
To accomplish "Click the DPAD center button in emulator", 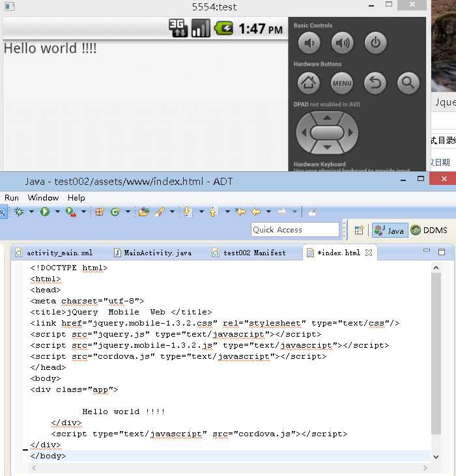I will pyautogui.click(x=327, y=133).
